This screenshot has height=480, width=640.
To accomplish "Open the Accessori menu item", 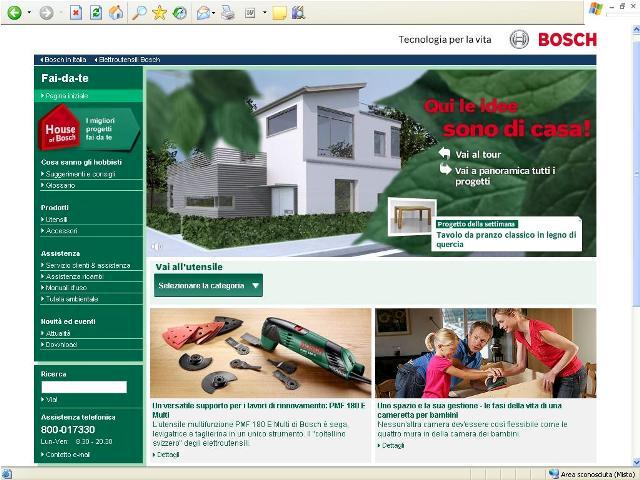I will pyautogui.click(x=59, y=231).
